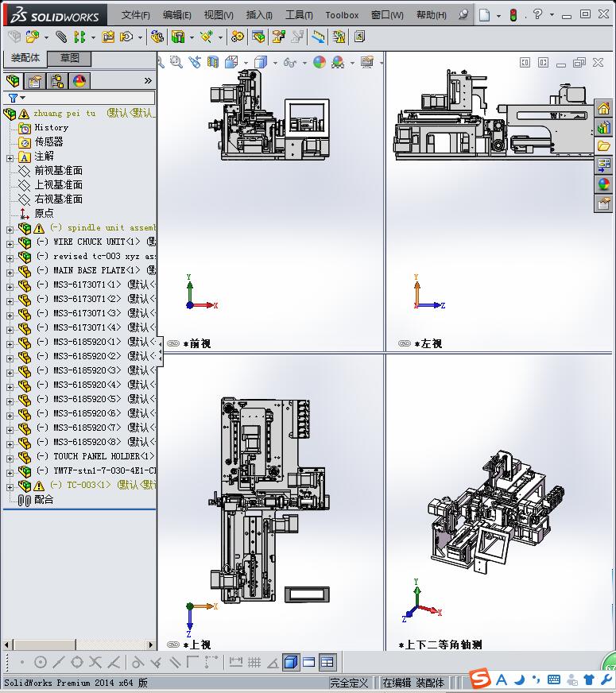Viewport: 616px width, 693px height.
Task: Open the 编辑(E) menu
Action: point(176,15)
